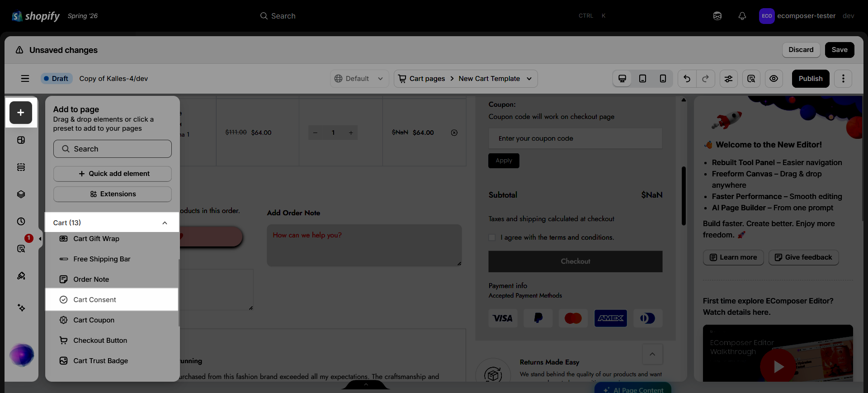This screenshot has height=393, width=868.
Task: Redo the last change
Action: (x=706, y=79)
